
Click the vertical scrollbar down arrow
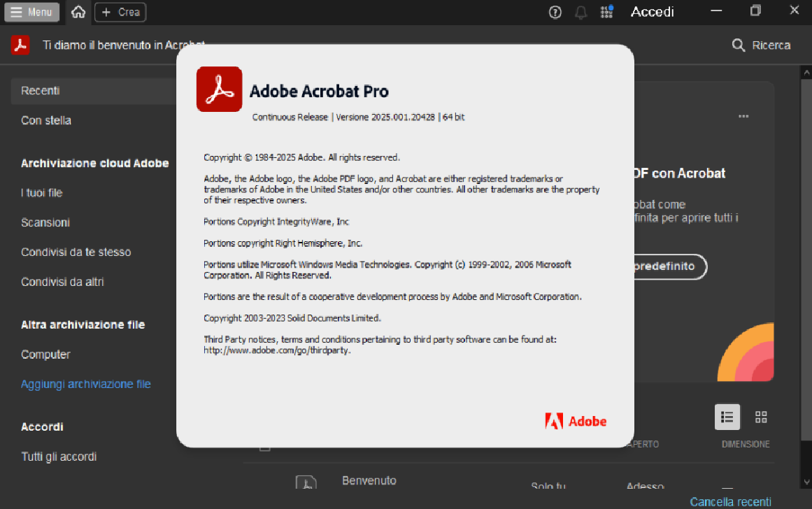806,482
